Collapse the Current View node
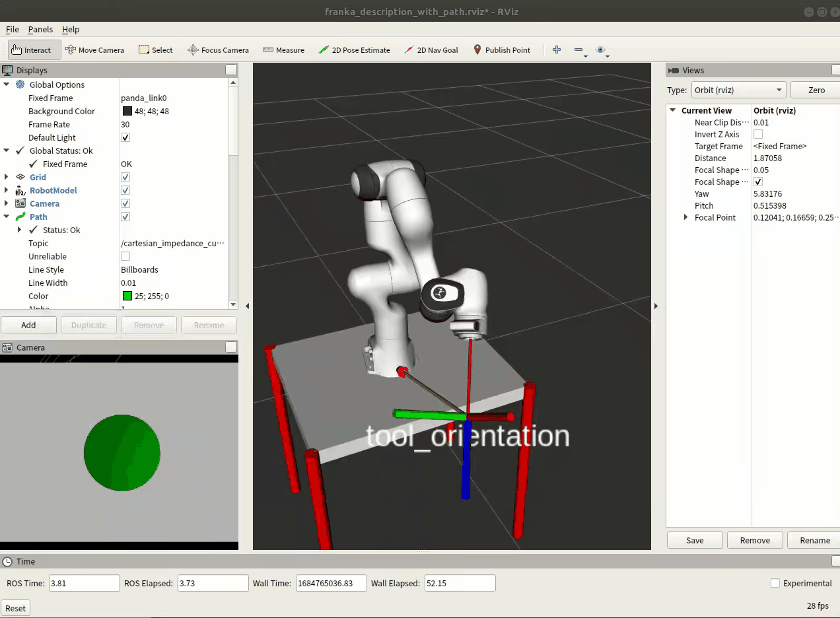Image resolution: width=840 pixels, height=618 pixels. click(672, 110)
